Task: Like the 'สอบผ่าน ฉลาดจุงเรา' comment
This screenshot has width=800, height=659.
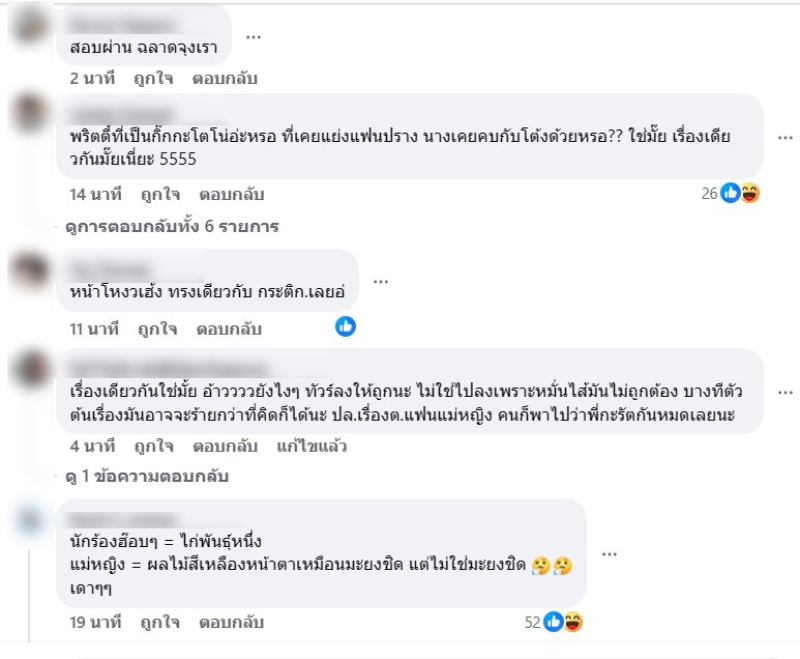Action: pyautogui.click(x=155, y=79)
